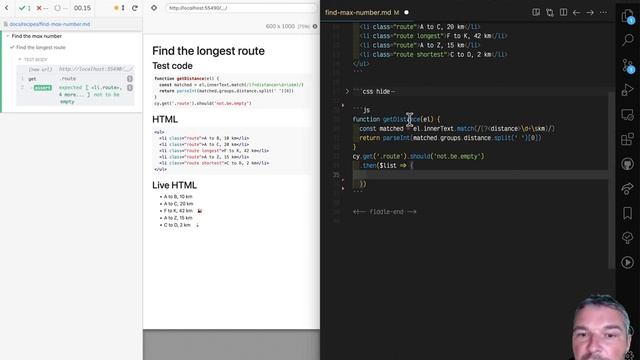Click the element count badge on assert row
The image size is (640, 360).
[x=130, y=87]
